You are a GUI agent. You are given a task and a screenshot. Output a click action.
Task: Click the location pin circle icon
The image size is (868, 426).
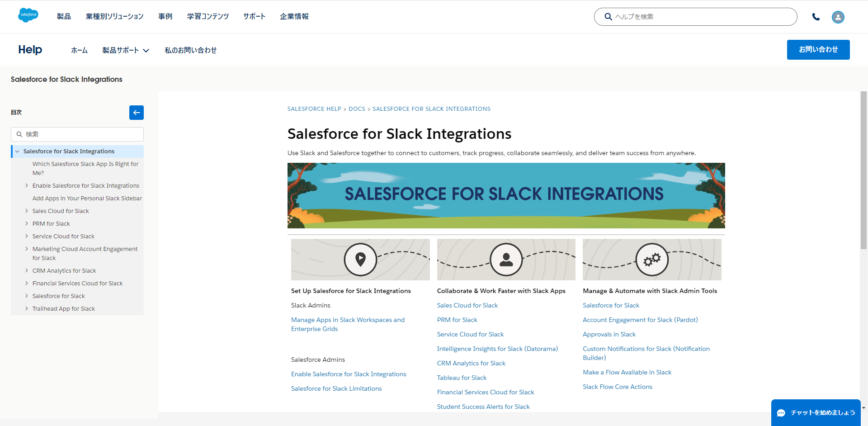[x=360, y=260]
